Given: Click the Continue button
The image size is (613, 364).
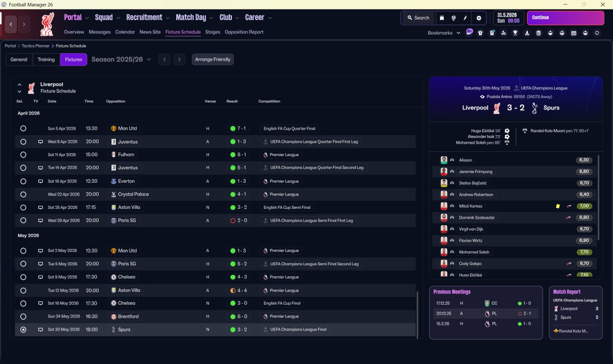Looking at the screenshot, I should 566,18.
